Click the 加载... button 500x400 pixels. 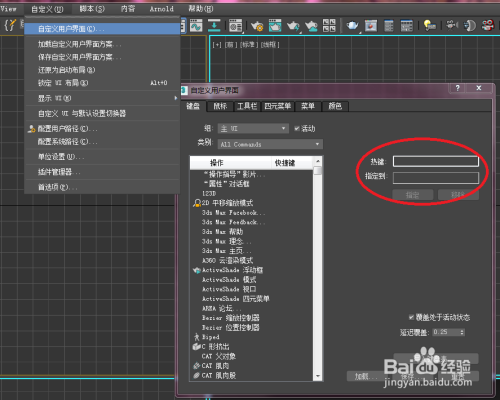click(366, 376)
